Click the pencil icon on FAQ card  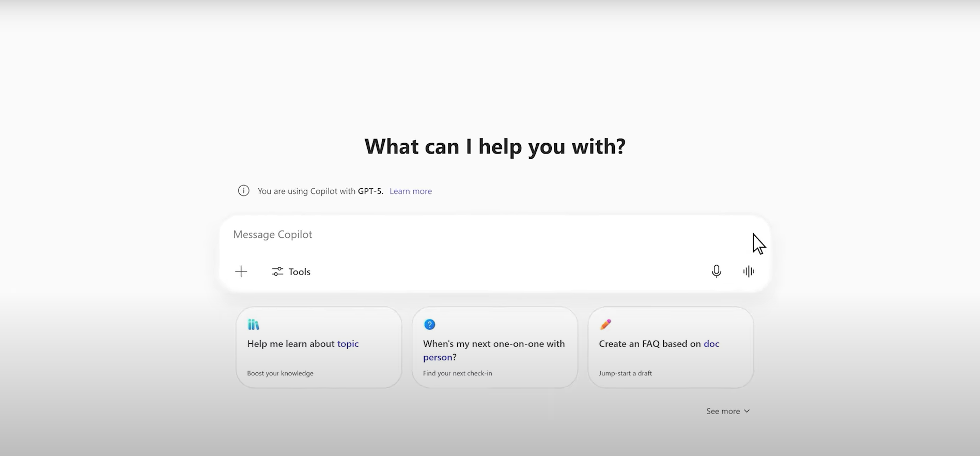click(605, 325)
